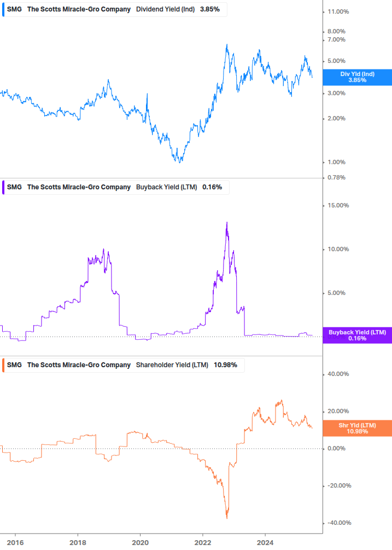Click the 2016 label on the time axis
Viewport: 392px width, 550px height.
[15, 543]
